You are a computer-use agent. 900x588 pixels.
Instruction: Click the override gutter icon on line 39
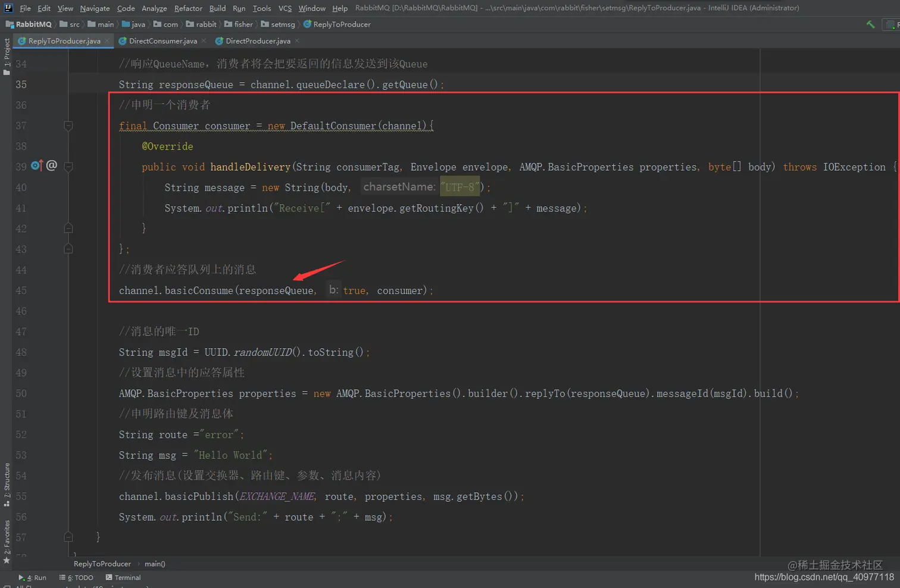37,165
